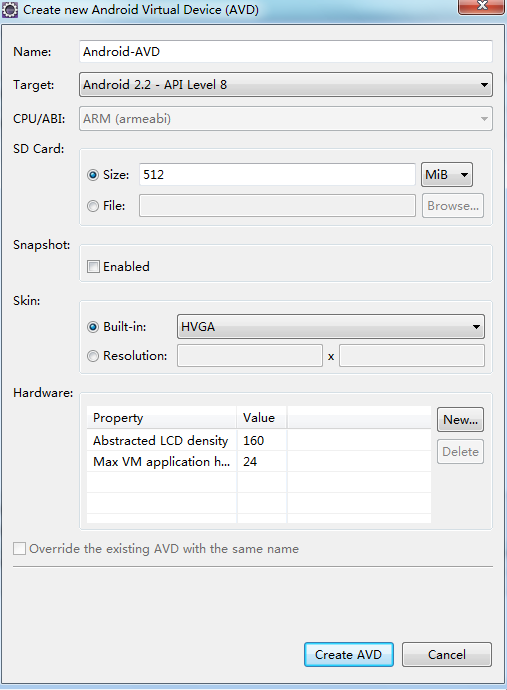Select the Max VM application heap row

coord(259,462)
